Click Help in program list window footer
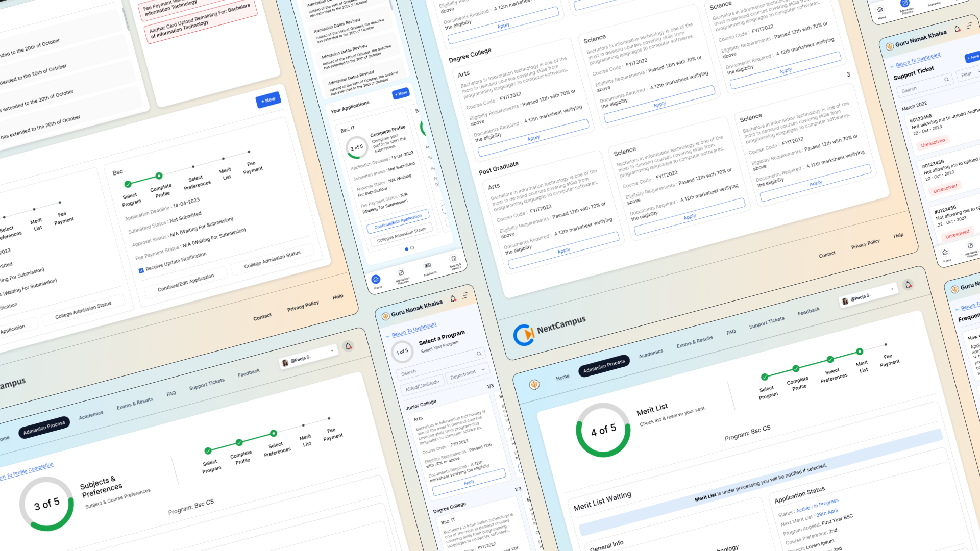980x551 pixels. [898, 235]
